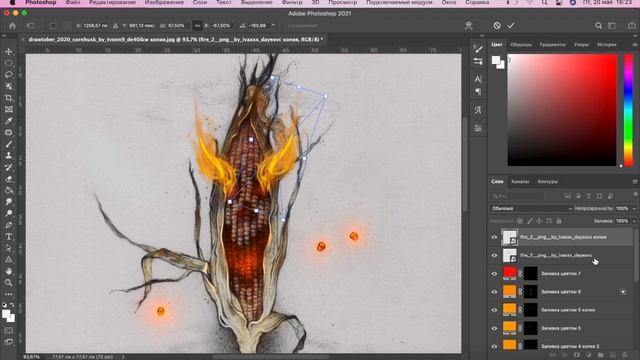Screen dimensions: 640x360
Task: Toggle the width-height aspect ratio link
Action: [x=197, y=26]
